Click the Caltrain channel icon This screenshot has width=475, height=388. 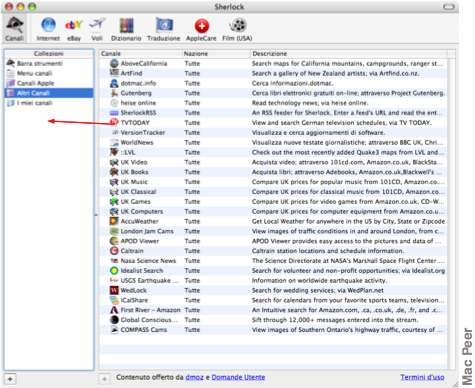(x=114, y=251)
